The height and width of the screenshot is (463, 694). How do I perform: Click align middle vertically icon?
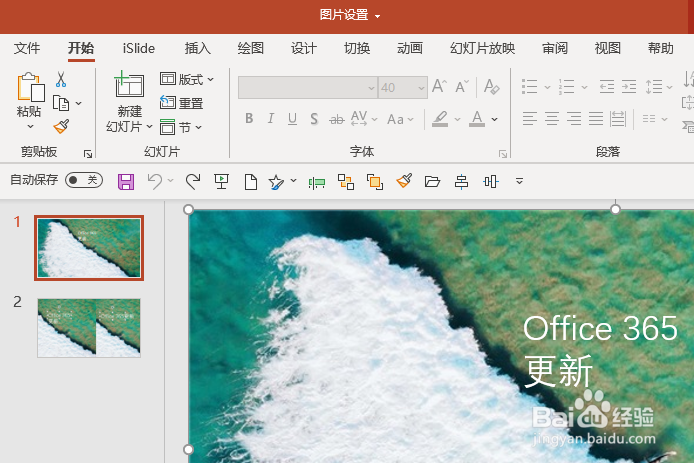[x=491, y=181]
